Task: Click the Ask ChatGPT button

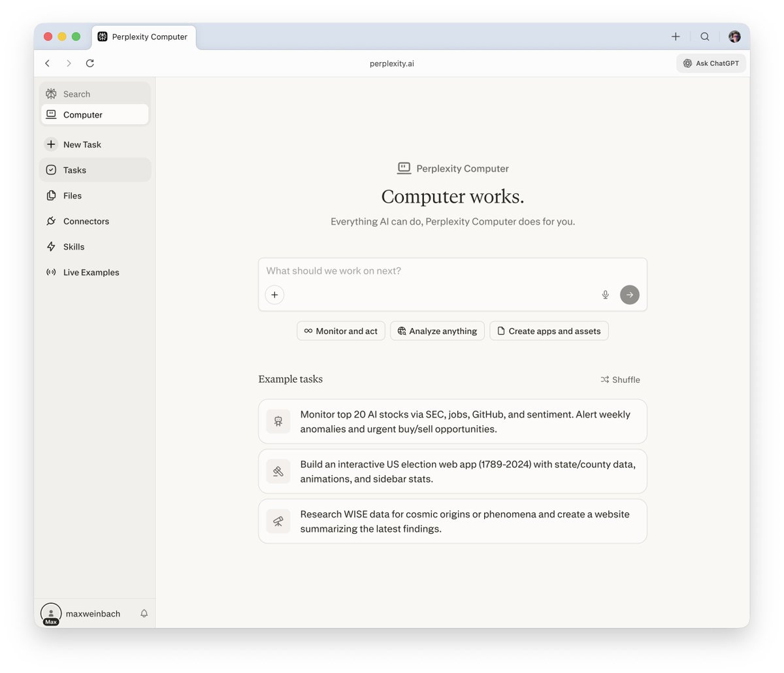Action: [x=711, y=63]
